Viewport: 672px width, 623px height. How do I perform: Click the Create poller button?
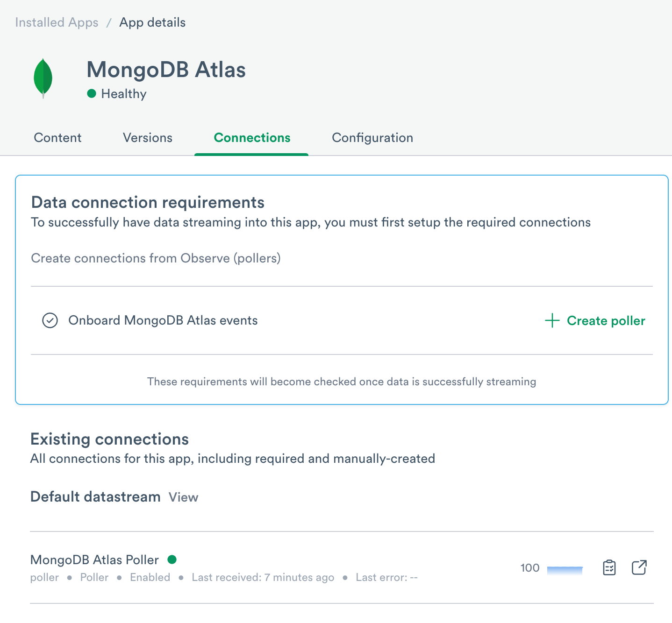(606, 321)
